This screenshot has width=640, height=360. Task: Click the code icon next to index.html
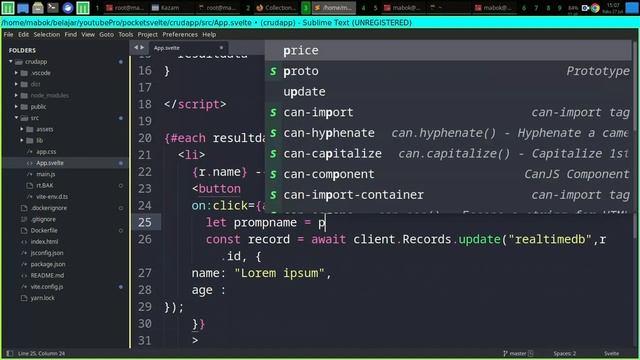(x=24, y=242)
